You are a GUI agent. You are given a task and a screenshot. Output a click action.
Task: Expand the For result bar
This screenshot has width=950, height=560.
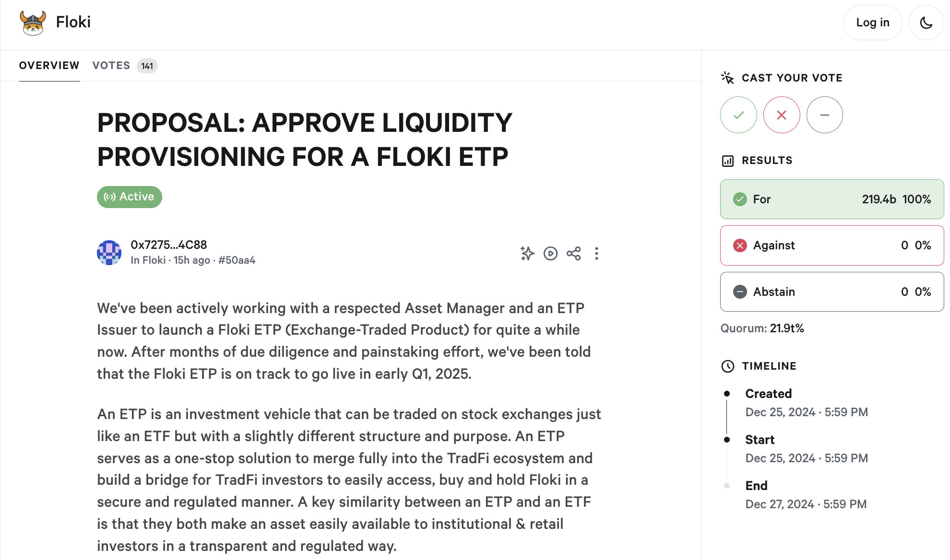pyautogui.click(x=832, y=199)
